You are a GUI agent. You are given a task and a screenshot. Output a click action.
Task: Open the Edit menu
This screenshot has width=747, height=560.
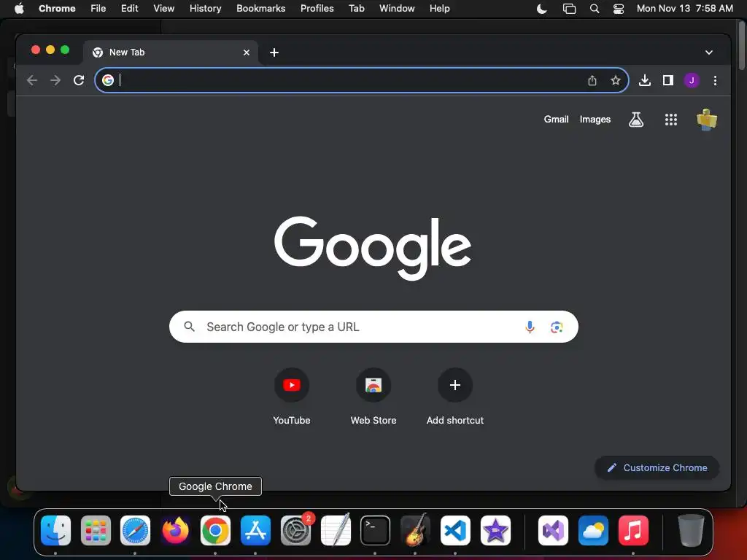(x=129, y=9)
